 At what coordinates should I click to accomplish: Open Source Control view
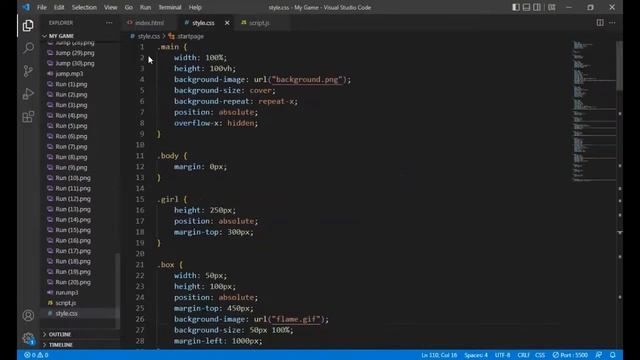(28, 71)
